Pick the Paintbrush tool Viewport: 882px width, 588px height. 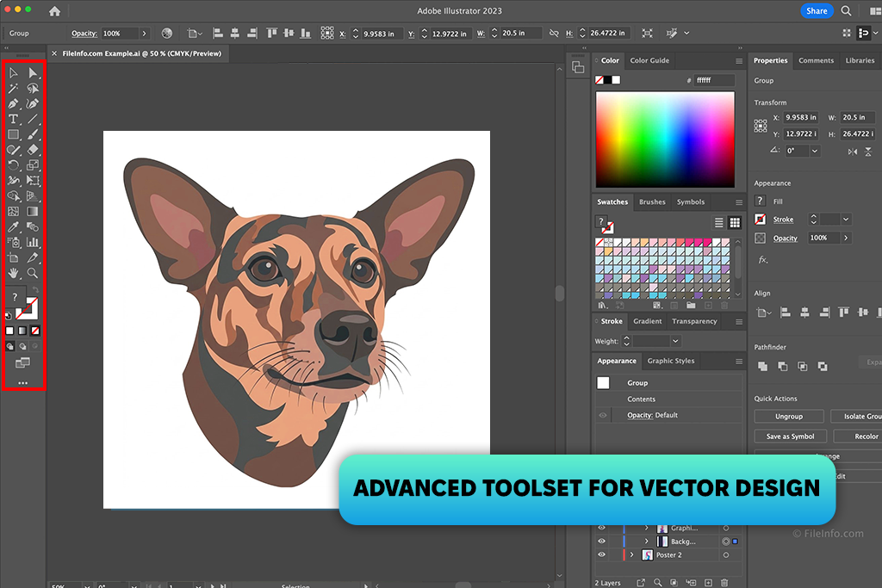(33, 134)
